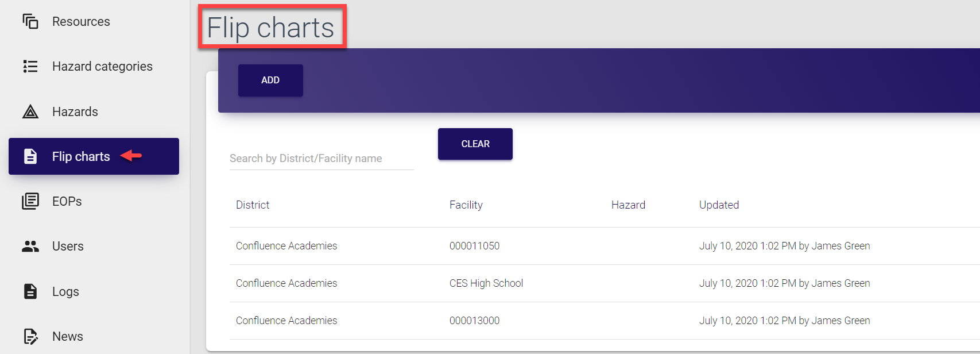Click the Hazards triangle warning icon
Screen dimensions: 980x354
(30, 111)
